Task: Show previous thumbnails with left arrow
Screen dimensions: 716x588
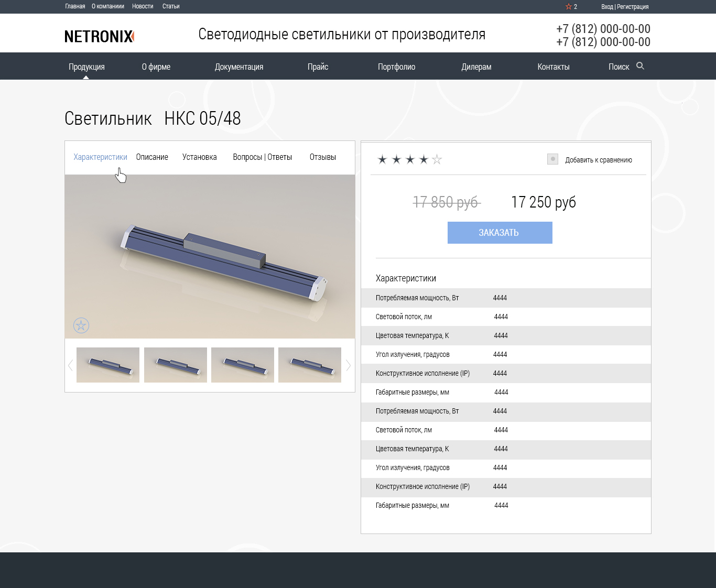Action: (70, 365)
